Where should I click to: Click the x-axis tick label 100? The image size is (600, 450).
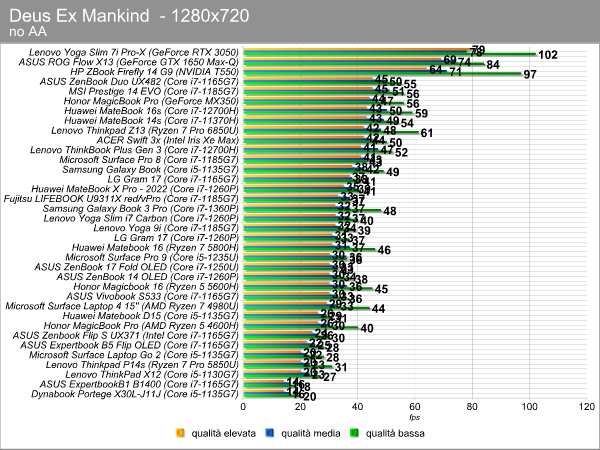tap(529, 407)
